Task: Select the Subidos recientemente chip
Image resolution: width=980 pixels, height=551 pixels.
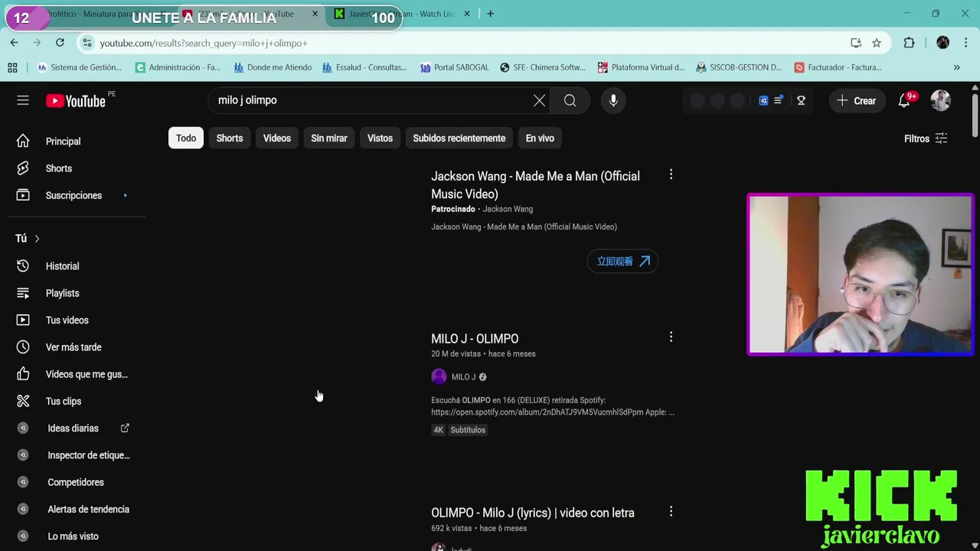Action: [x=459, y=139]
